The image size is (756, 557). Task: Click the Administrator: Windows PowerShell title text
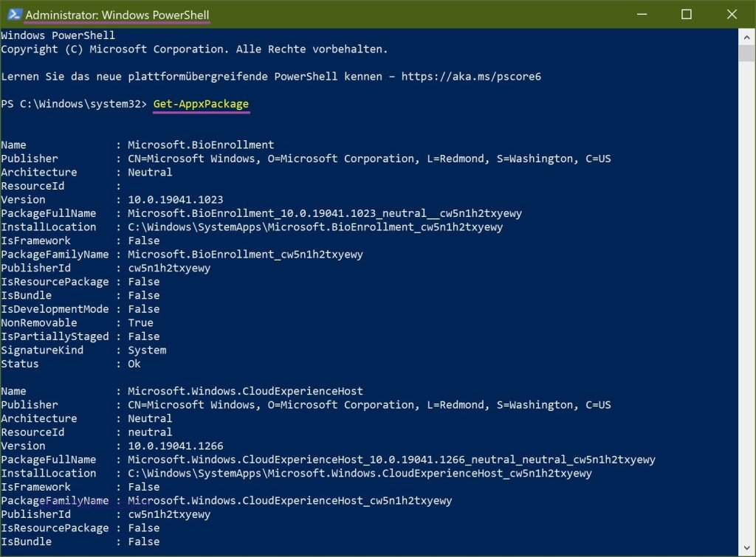(x=117, y=15)
